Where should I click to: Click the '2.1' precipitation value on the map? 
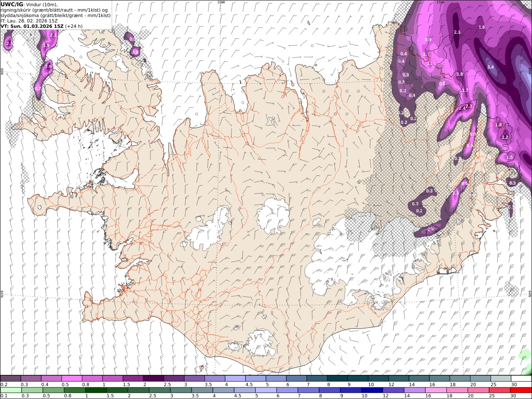tap(53, 35)
